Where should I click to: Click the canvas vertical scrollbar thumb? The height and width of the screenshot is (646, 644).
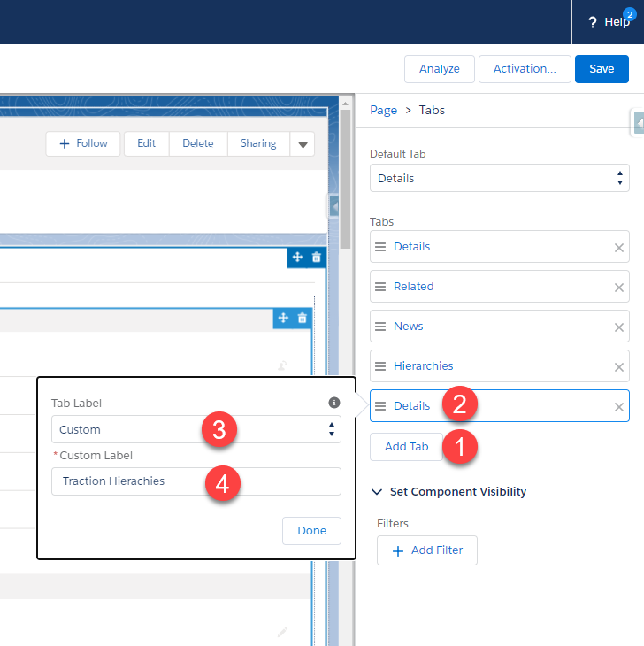(x=346, y=180)
